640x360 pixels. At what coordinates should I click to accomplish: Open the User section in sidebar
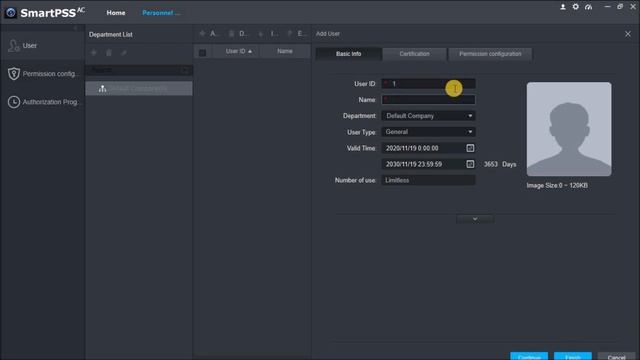coord(42,46)
